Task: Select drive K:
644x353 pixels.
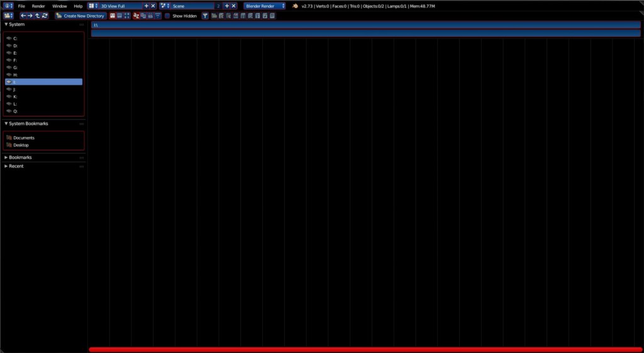Action: point(43,97)
